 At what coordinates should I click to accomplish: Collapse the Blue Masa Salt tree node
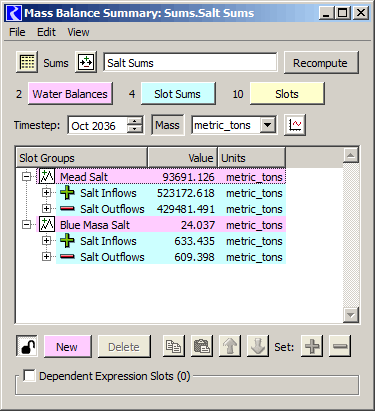point(26,225)
